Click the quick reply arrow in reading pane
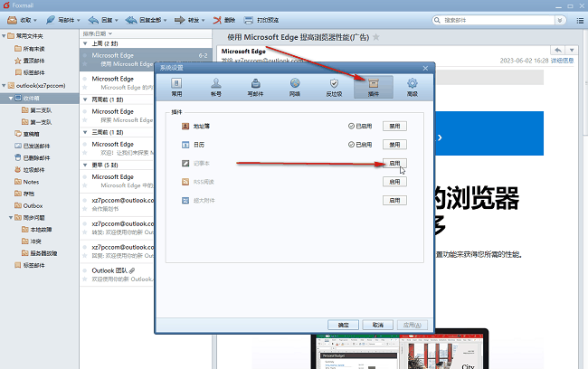Viewport: 588px width, 369px height. coord(558,50)
